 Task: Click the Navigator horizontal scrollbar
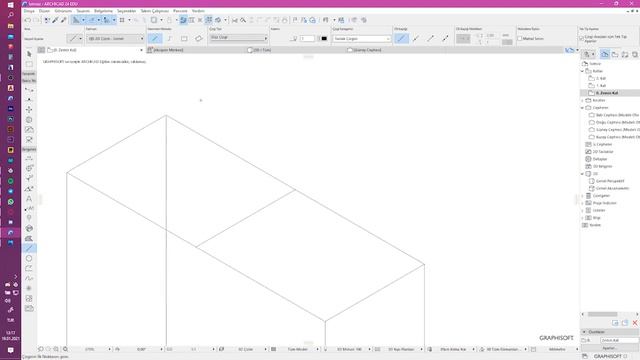pos(602,314)
